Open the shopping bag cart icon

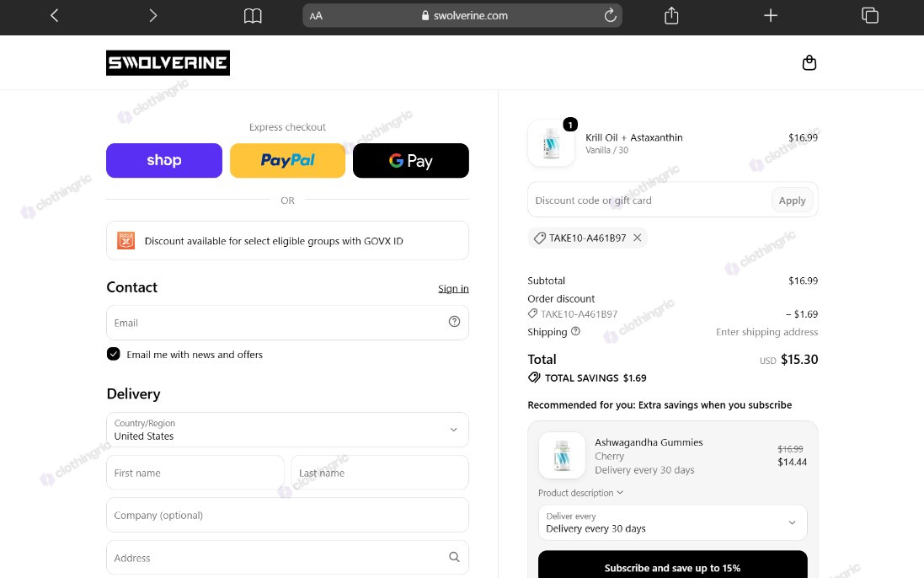click(x=809, y=62)
